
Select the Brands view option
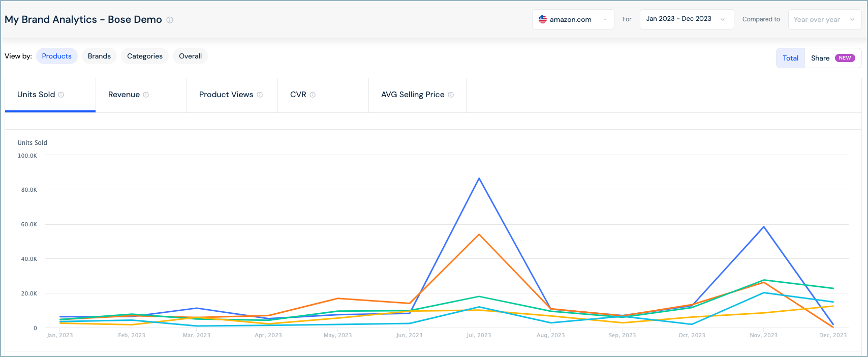[99, 56]
